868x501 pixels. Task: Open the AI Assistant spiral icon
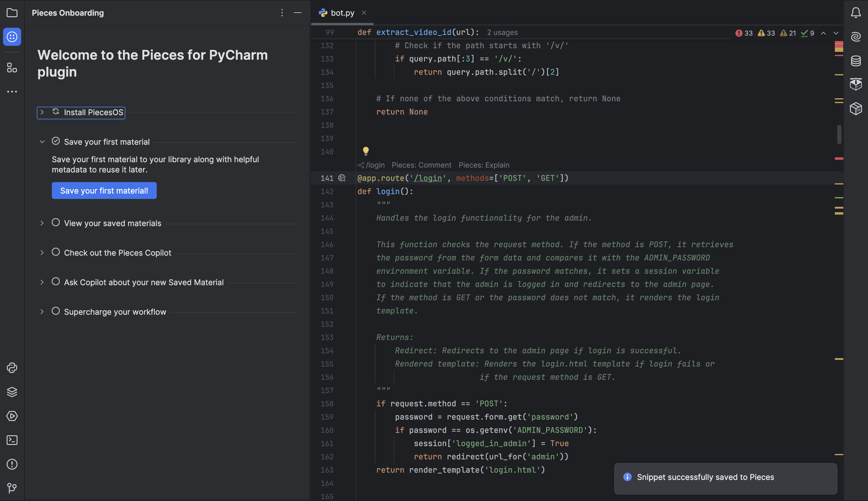[x=856, y=36]
